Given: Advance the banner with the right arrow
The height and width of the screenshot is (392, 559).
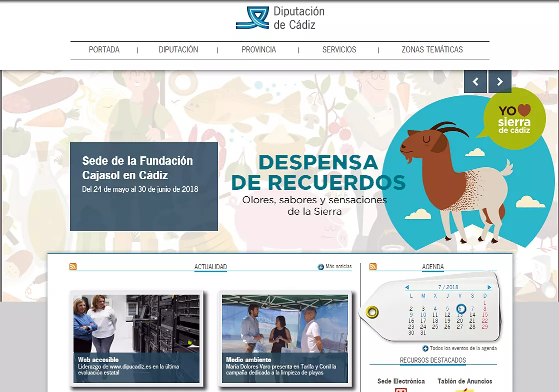Looking at the screenshot, I should 500,81.
